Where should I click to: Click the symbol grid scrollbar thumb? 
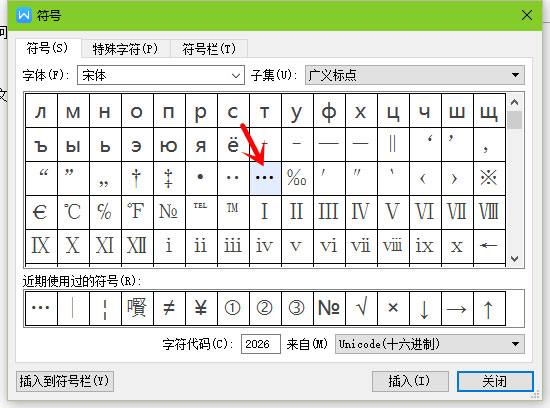pos(515,120)
